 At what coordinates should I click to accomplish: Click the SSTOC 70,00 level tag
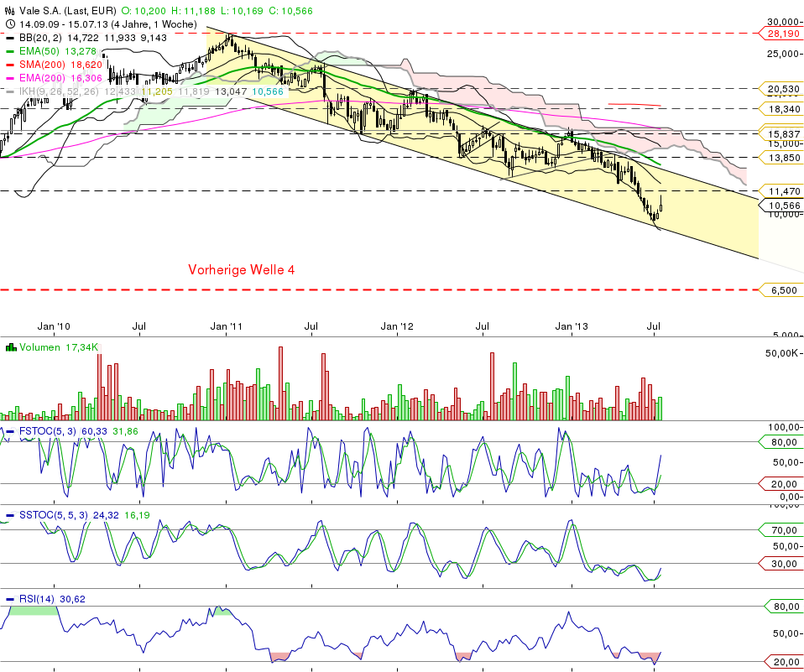pyautogui.click(x=781, y=530)
